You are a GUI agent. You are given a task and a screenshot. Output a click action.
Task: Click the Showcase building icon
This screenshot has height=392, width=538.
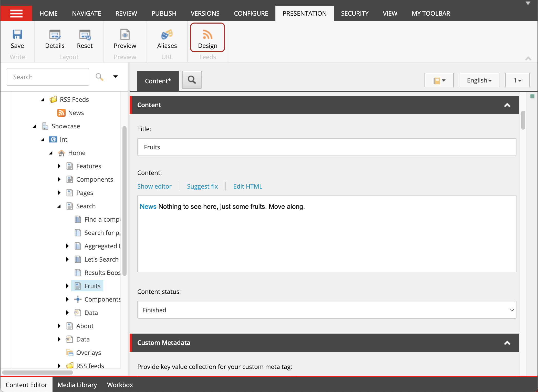tap(45, 126)
